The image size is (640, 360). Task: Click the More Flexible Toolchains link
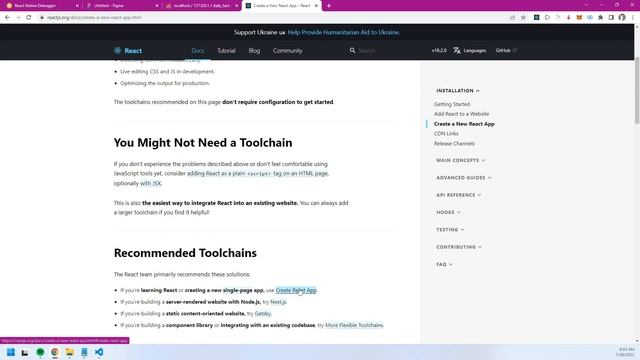click(x=354, y=325)
